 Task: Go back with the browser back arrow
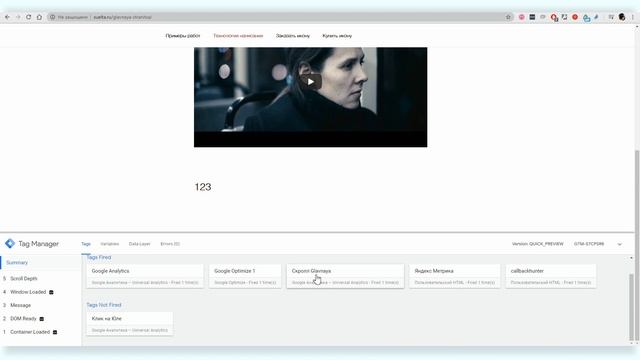point(7,17)
